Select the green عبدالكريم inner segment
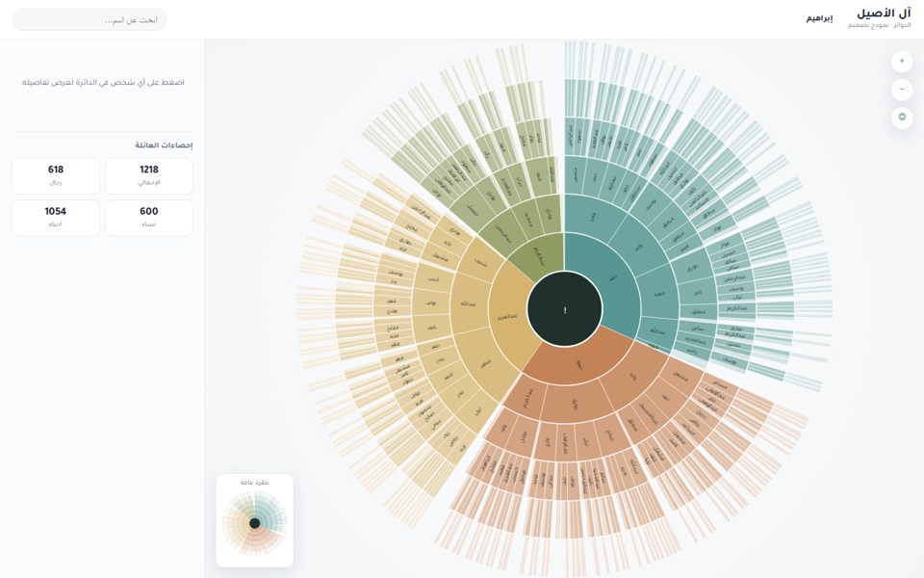924x578 pixels. 539,256
